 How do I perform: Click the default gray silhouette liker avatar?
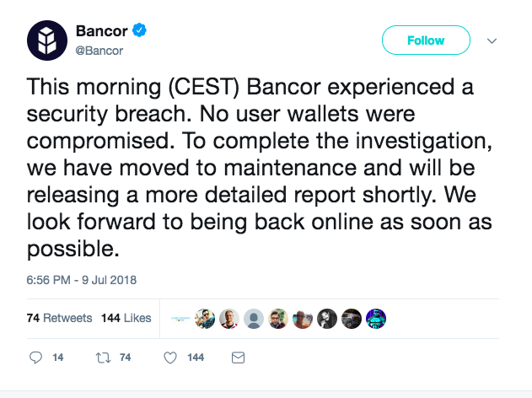tap(254, 319)
